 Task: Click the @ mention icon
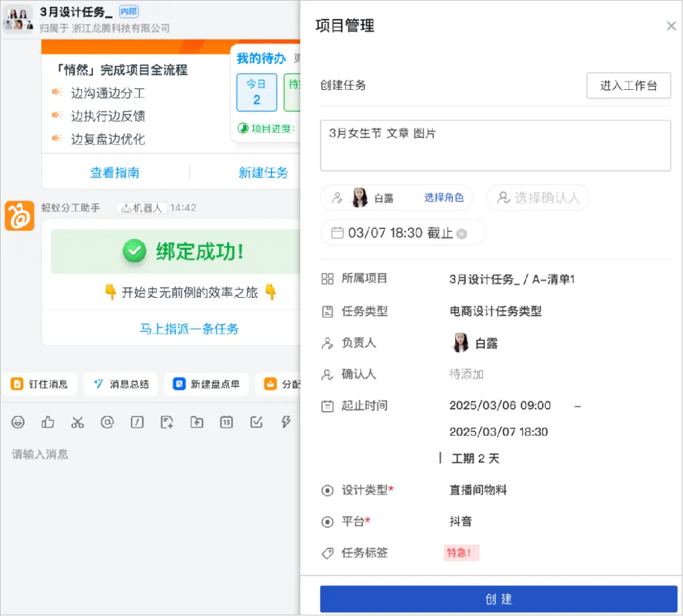click(107, 422)
